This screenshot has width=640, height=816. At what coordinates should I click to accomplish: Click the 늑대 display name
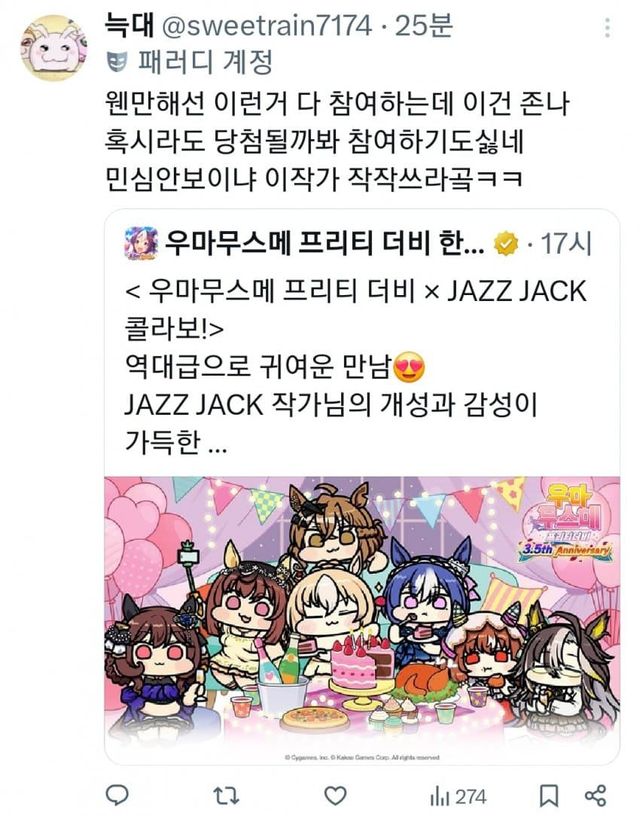click(x=130, y=25)
